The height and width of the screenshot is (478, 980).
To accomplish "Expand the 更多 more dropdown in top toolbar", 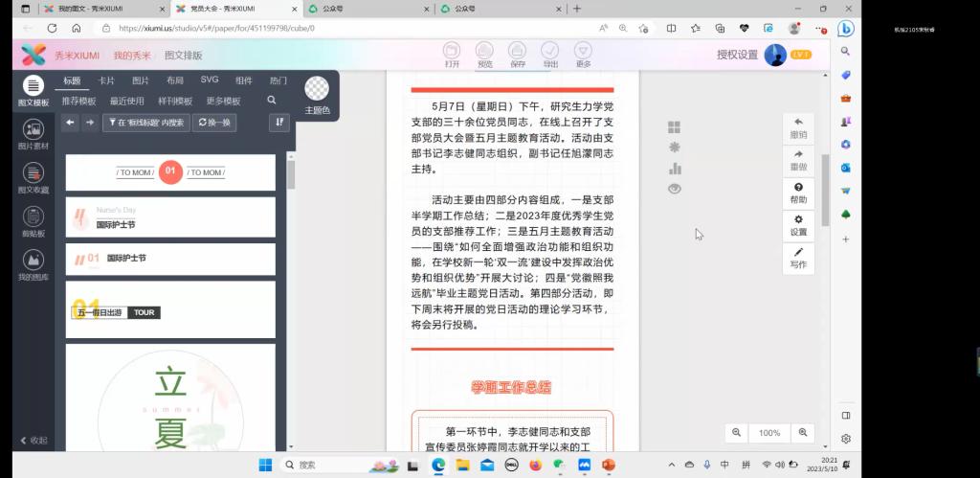I will (x=583, y=53).
